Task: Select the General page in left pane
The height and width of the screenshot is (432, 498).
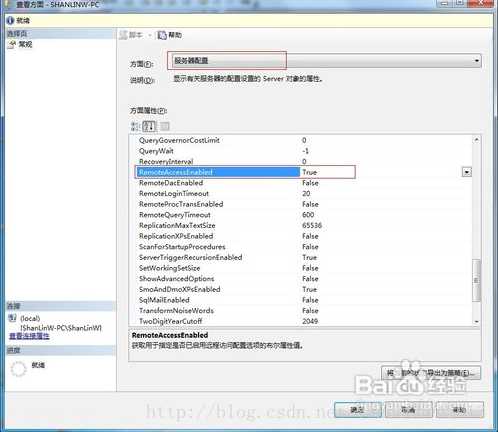Action: coord(21,44)
